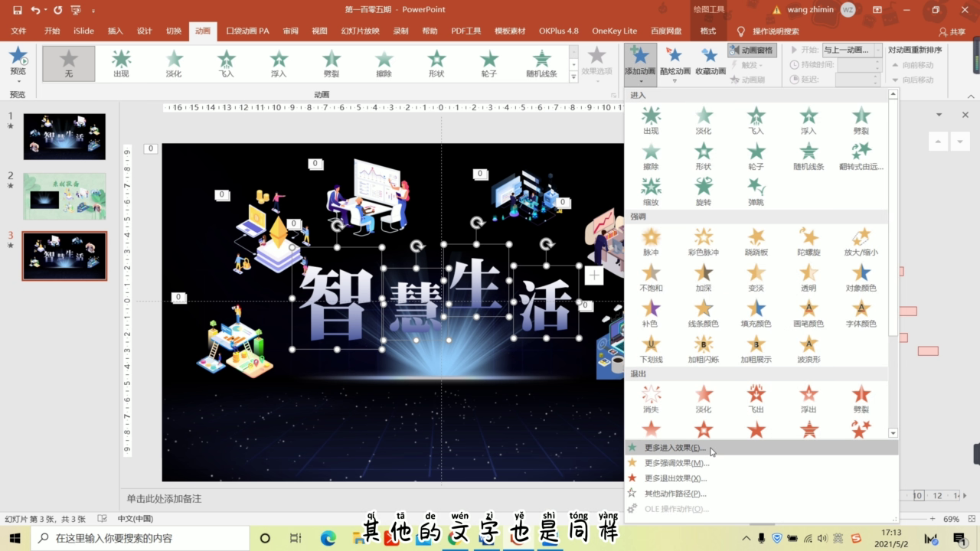Select the 翻转式由远 entrance effect
980x551 pixels.
tap(861, 156)
